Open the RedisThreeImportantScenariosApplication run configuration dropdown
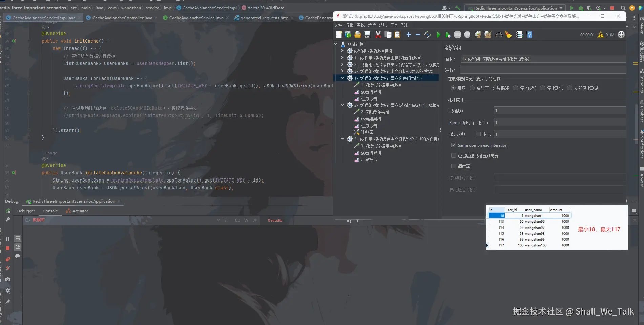 [x=516, y=8]
